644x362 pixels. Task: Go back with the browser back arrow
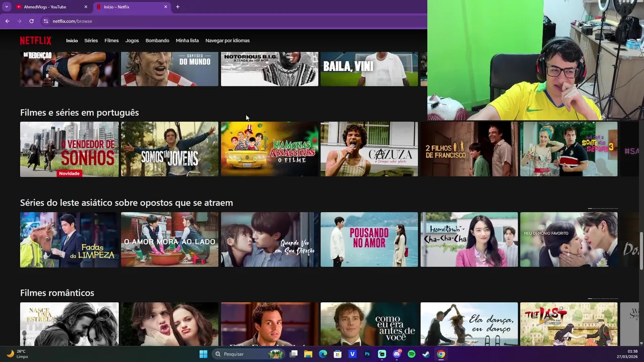tap(7, 21)
